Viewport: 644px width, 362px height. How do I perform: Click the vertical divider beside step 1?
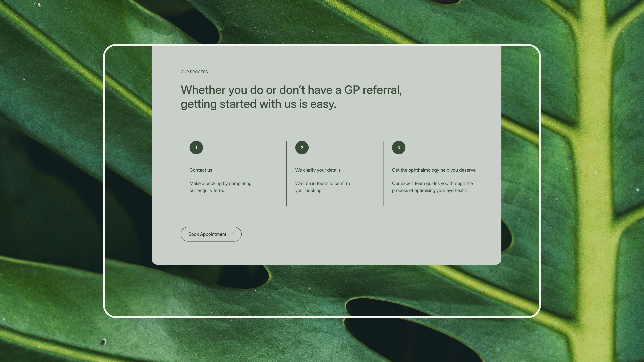tap(181, 174)
